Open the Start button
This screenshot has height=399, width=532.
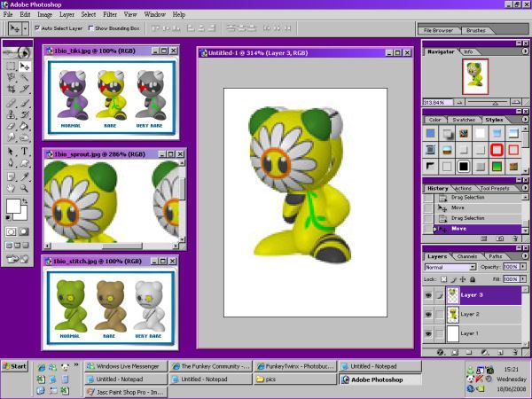pos(14,366)
